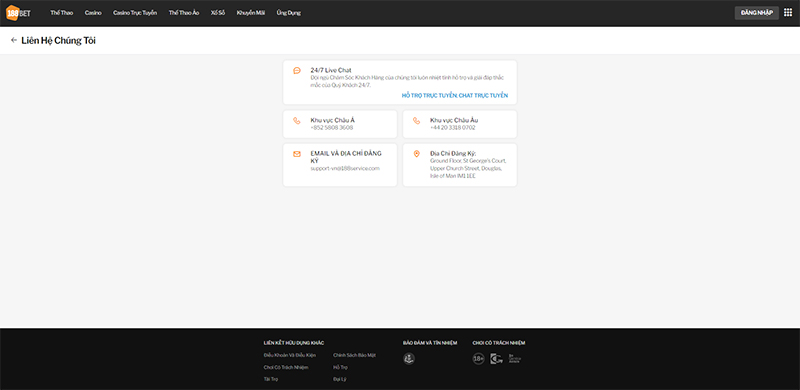This screenshot has height=390, width=800.
Task: Click the Be Gamble Aware logo
Action: (514, 359)
